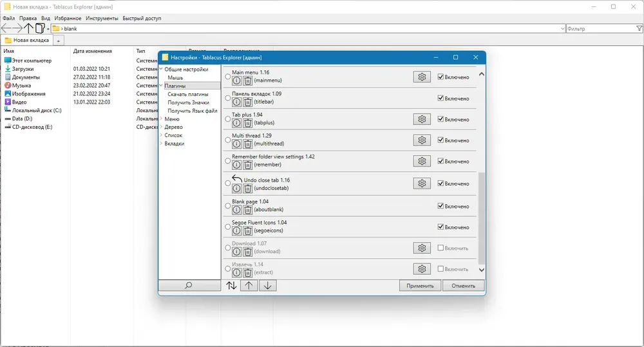Uncheck Включено for Blank page plugin
Viewport: 644px width, 347px height.
[440, 206]
